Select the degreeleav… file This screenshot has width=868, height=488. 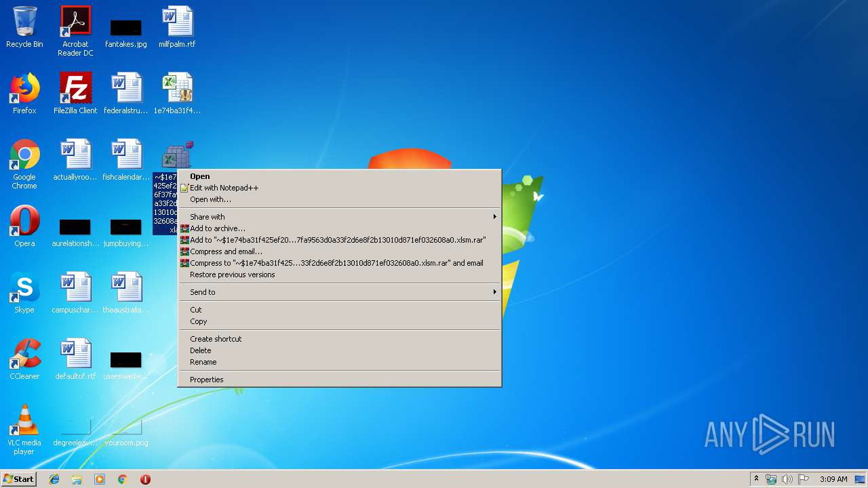[x=75, y=431]
